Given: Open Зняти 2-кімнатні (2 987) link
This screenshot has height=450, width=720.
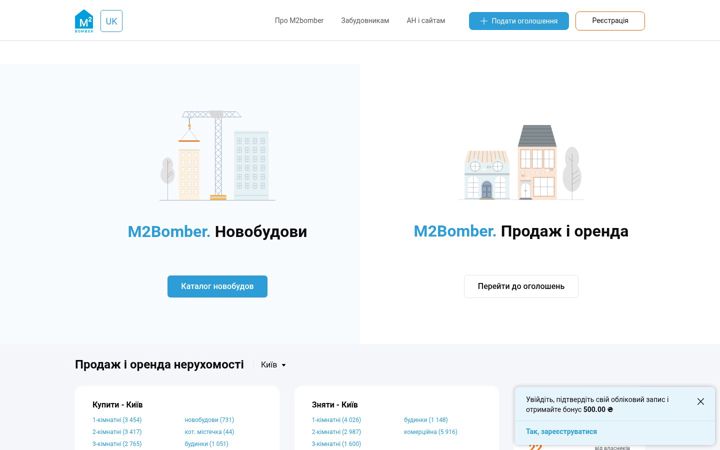Looking at the screenshot, I should point(337,432).
